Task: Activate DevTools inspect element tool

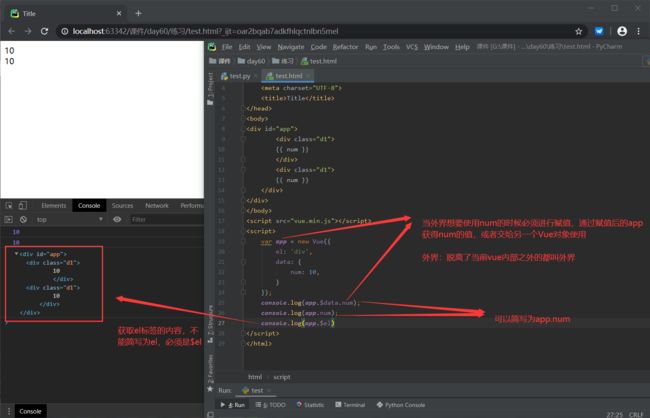Action: [x=9, y=205]
